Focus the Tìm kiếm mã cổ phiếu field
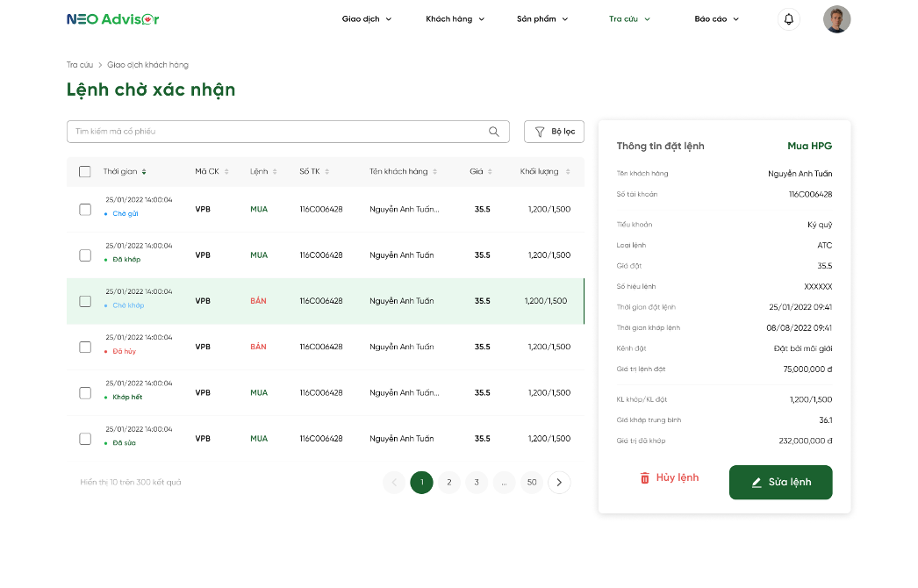 [x=276, y=132]
